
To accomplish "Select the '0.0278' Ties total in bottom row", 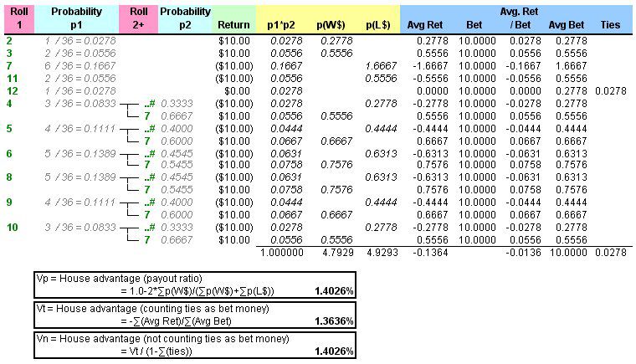I will pyautogui.click(x=611, y=253).
